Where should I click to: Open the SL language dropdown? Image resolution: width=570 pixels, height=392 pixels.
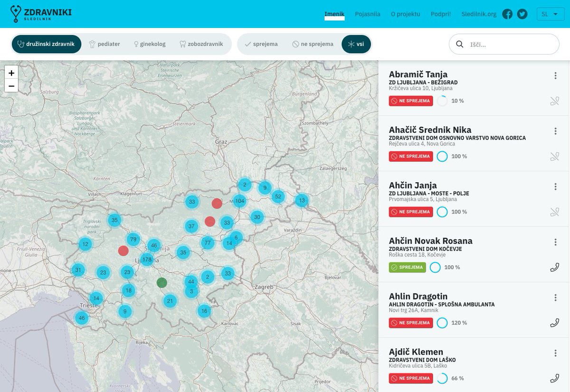(x=550, y=14)
